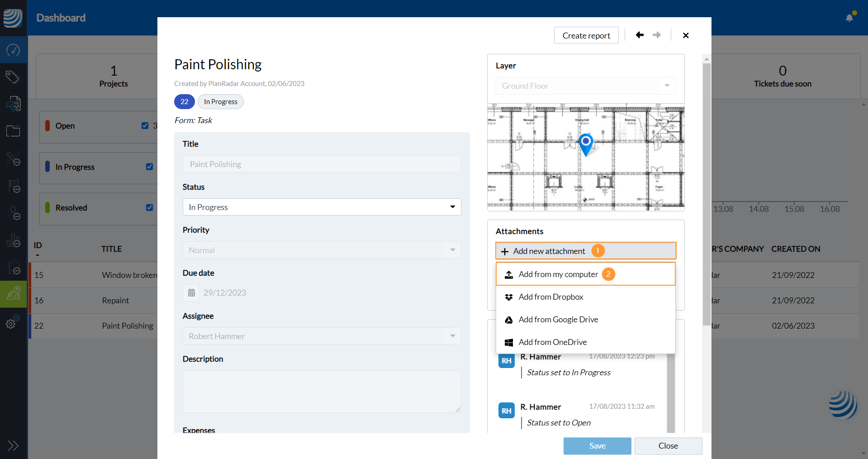Go to previous ticket with left arrow
Viewport: 868px width, 459px height.
tap(640, 35)
